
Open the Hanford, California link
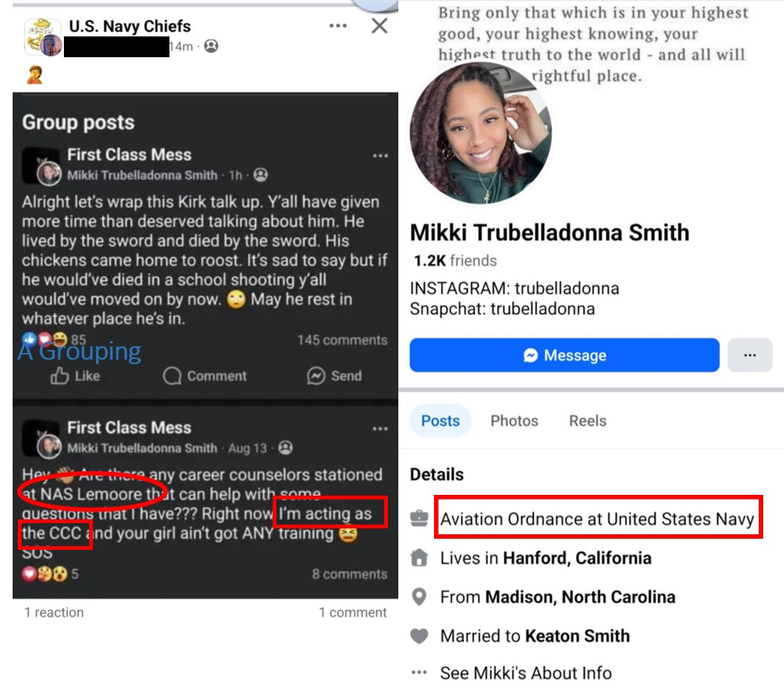point(577,558)
